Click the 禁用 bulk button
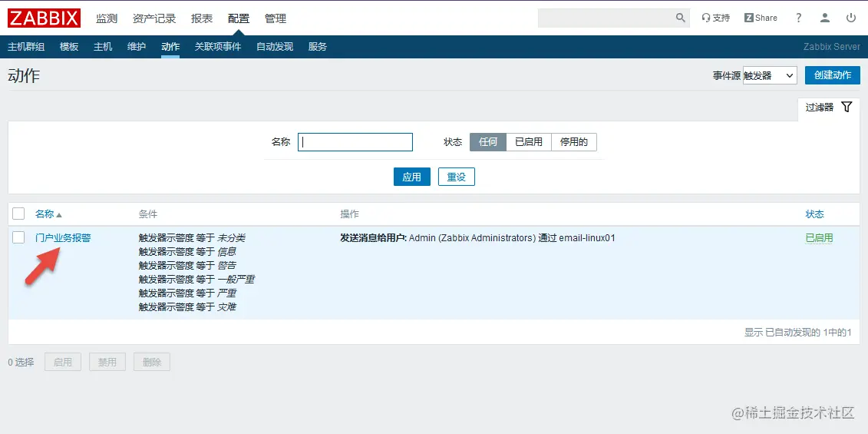 tap(107, 362)
